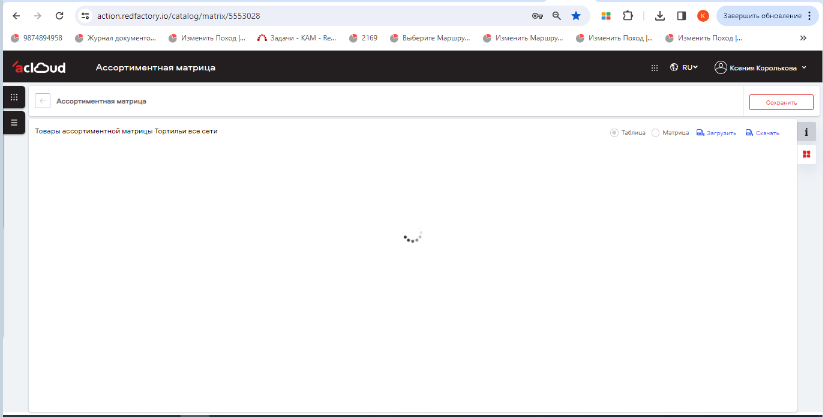Screen dimensions: 824x417
Task: Open the Журнал документо... bookmark
Action: pos(116,38)
